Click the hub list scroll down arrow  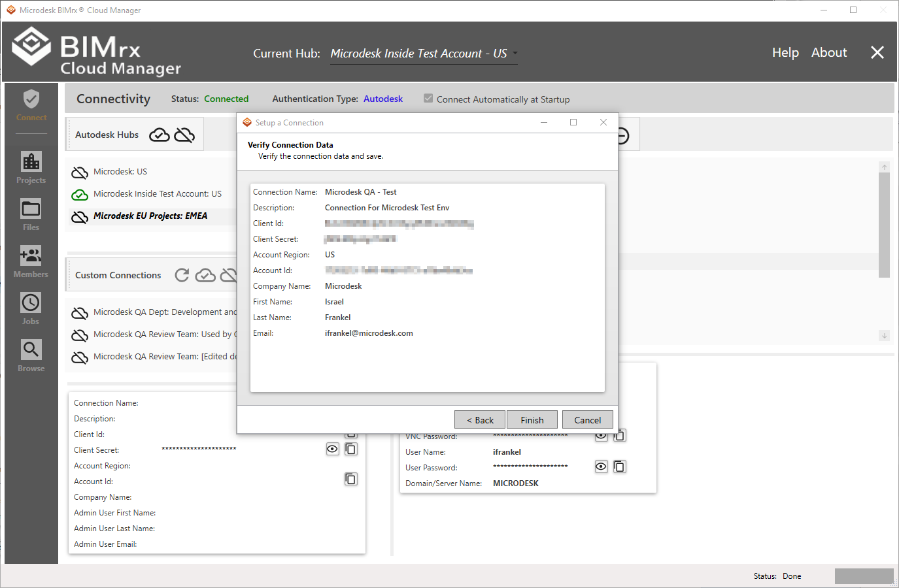(884, 335)
